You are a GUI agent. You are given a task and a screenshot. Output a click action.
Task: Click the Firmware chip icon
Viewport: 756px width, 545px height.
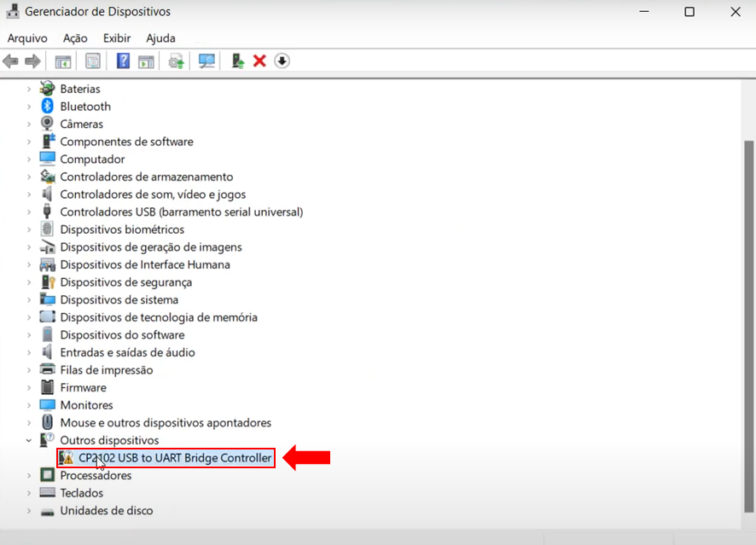point(47,387)
